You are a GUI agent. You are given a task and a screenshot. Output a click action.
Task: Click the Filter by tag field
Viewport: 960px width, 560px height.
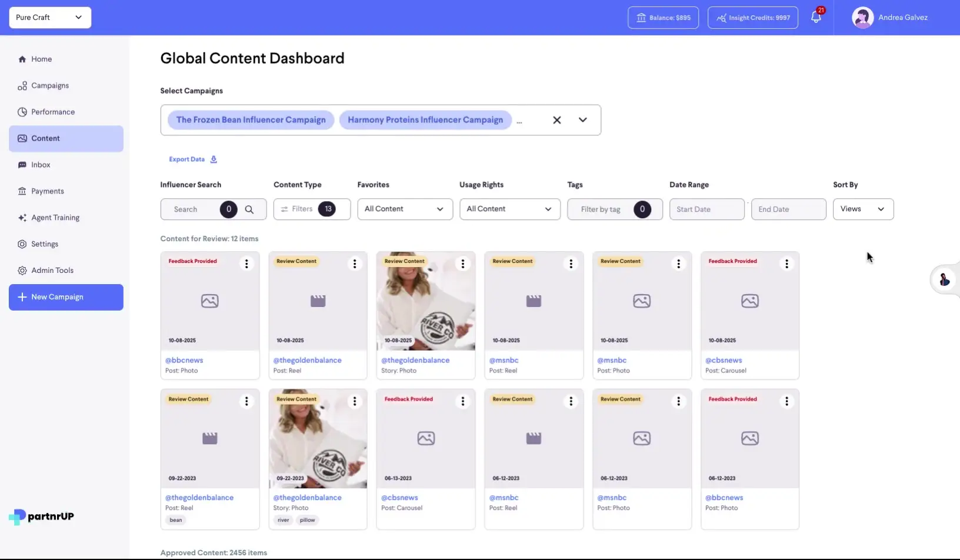point(615,209)
